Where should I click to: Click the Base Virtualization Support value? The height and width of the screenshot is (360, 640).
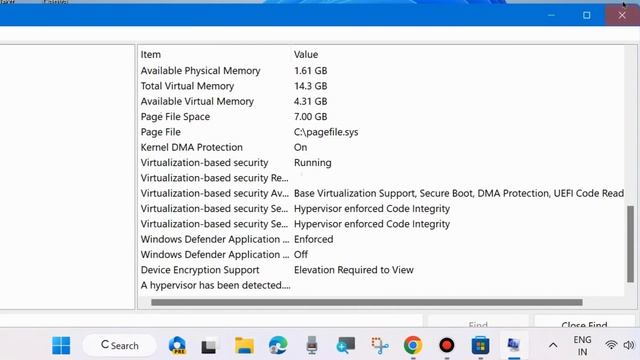[459, 193]
